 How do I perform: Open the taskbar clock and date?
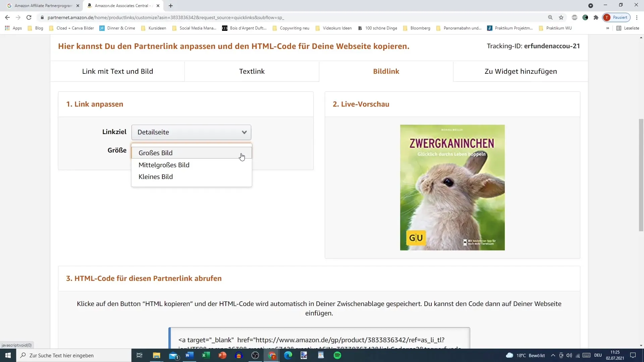pos(615,355)
